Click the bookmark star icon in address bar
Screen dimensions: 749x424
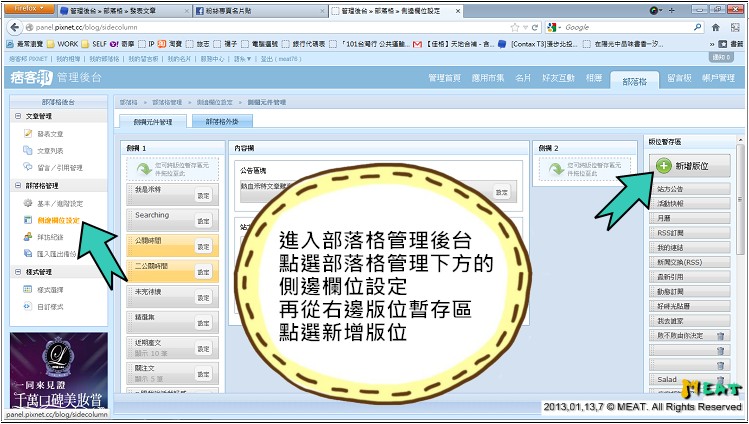click(x=514, y=27)
